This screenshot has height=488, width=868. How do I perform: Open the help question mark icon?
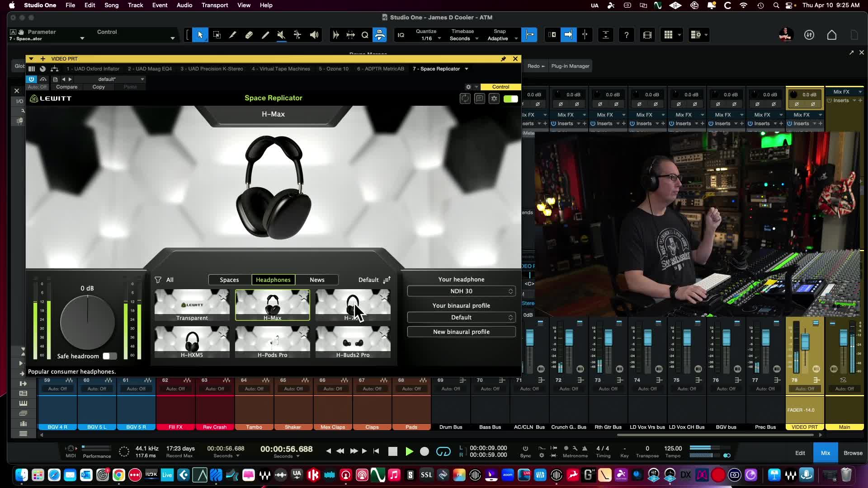pos(626,35)
